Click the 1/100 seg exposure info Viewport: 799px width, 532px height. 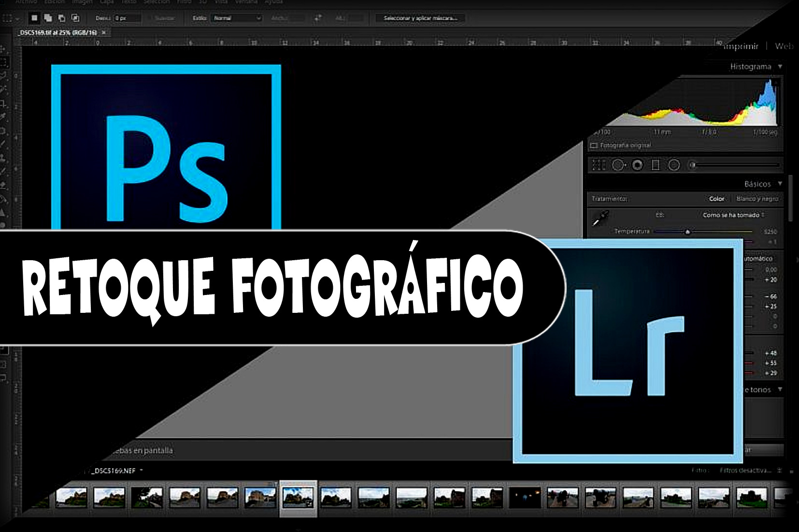pyautogui.click(x=765, y=132)
